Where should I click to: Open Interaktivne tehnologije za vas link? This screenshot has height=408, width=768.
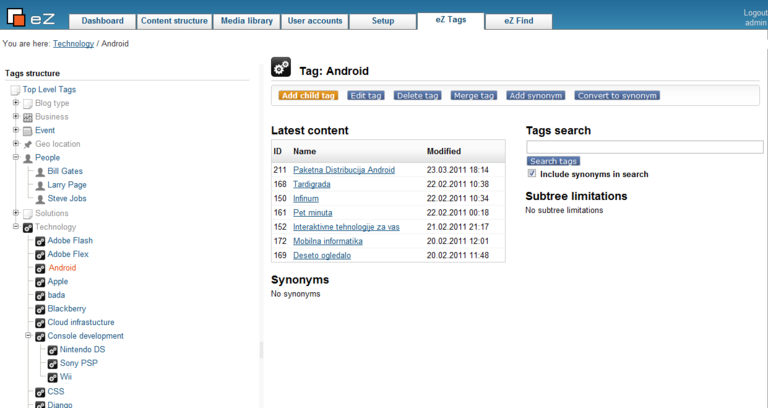[346, 227]
